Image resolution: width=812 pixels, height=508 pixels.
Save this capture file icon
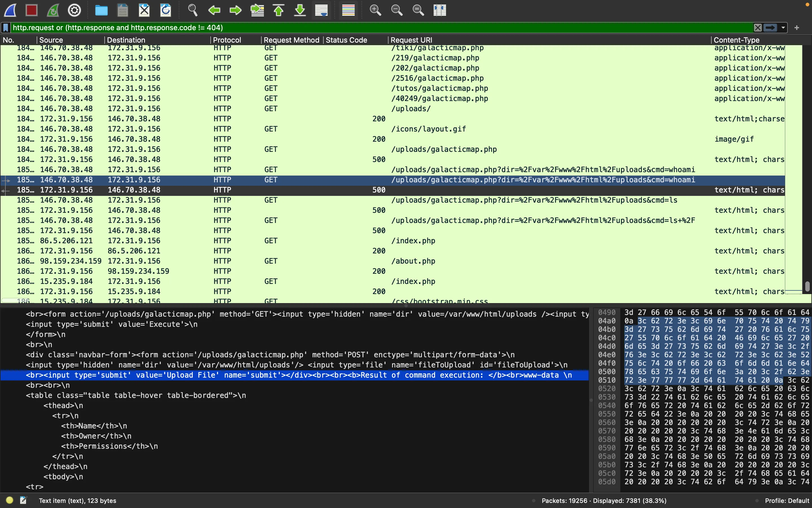(x=123, y=10)
